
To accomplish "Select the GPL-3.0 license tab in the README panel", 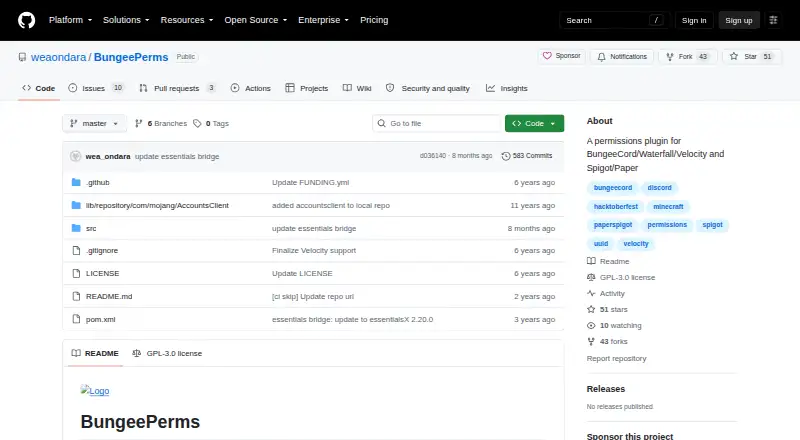I will (x=167, y=353).
